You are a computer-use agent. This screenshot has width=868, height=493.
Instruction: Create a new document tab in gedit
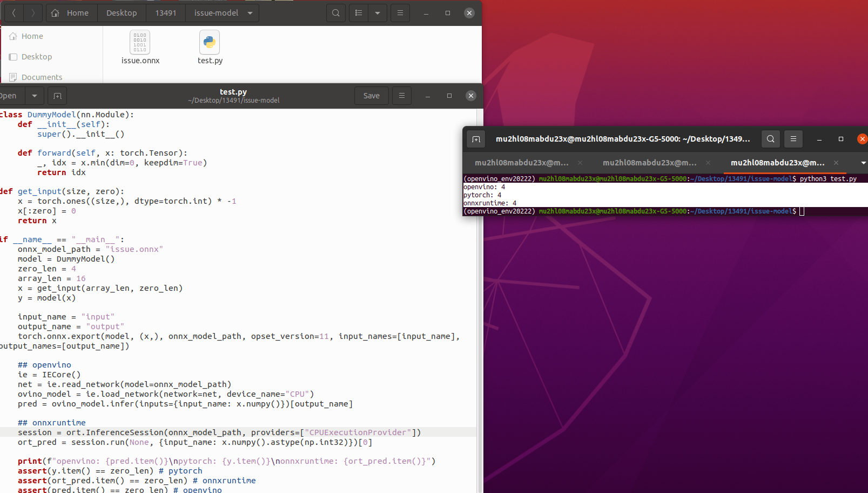click(57, 96)
